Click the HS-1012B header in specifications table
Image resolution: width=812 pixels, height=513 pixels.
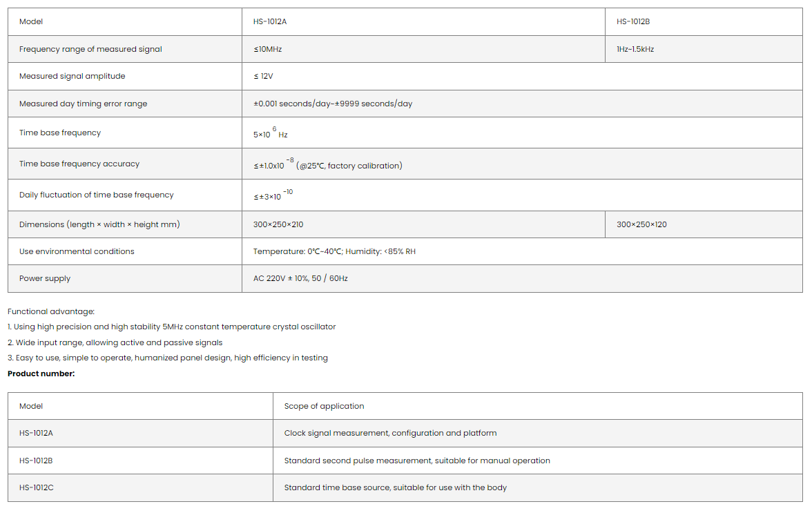tap(633, 21)
